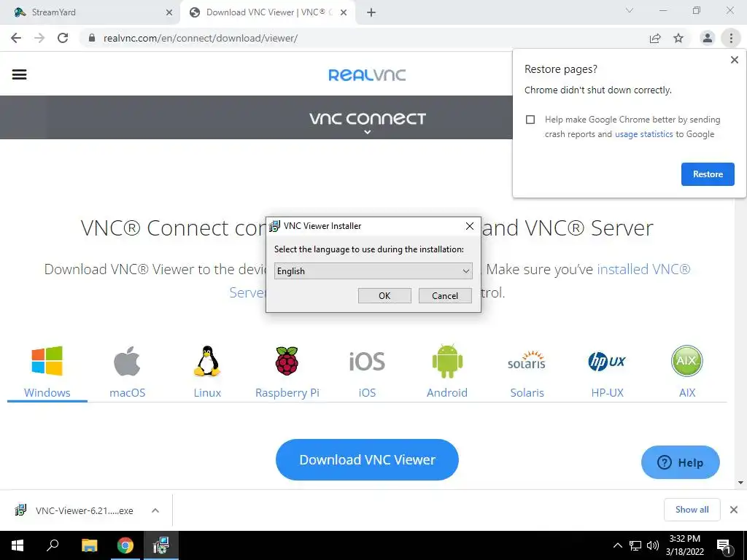
Task: Select the Android robot icon
Action: [x=447, y=362]
